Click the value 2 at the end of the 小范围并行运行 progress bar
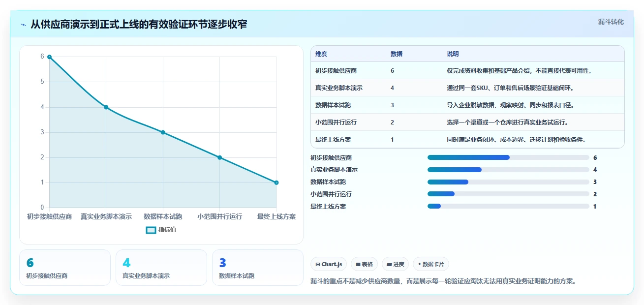 point(595,194)
